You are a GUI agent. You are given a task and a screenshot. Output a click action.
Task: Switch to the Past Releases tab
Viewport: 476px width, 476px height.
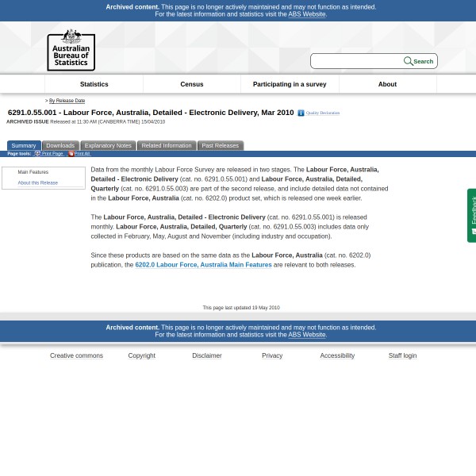220,145
